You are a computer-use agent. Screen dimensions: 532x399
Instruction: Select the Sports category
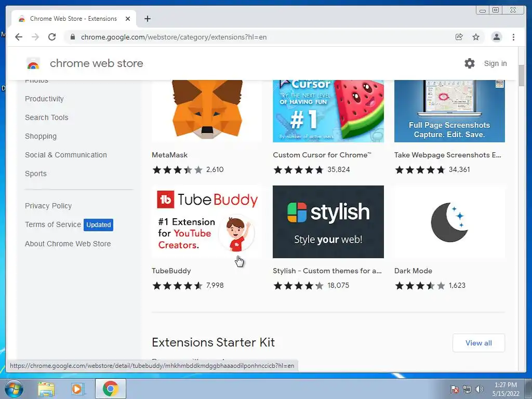point(36,174)
